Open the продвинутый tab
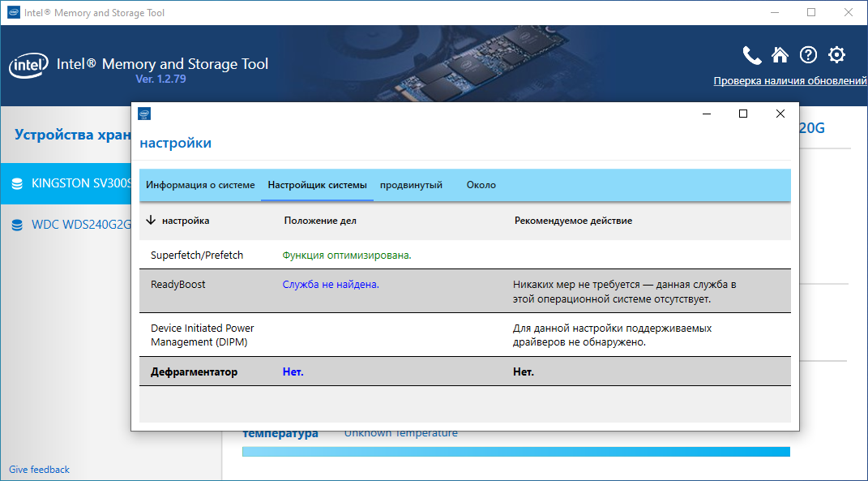Image resolution: width=868 pixels, height=481 pixels. 411,185
